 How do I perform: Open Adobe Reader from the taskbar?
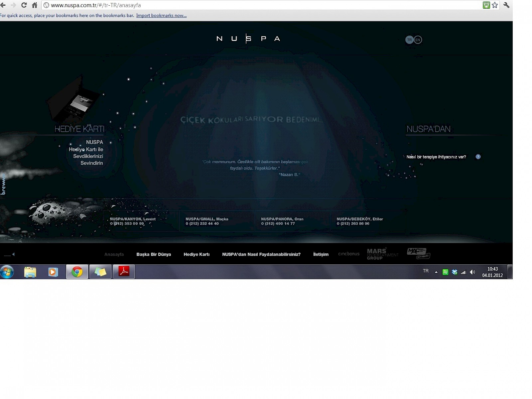pos(124,272)
